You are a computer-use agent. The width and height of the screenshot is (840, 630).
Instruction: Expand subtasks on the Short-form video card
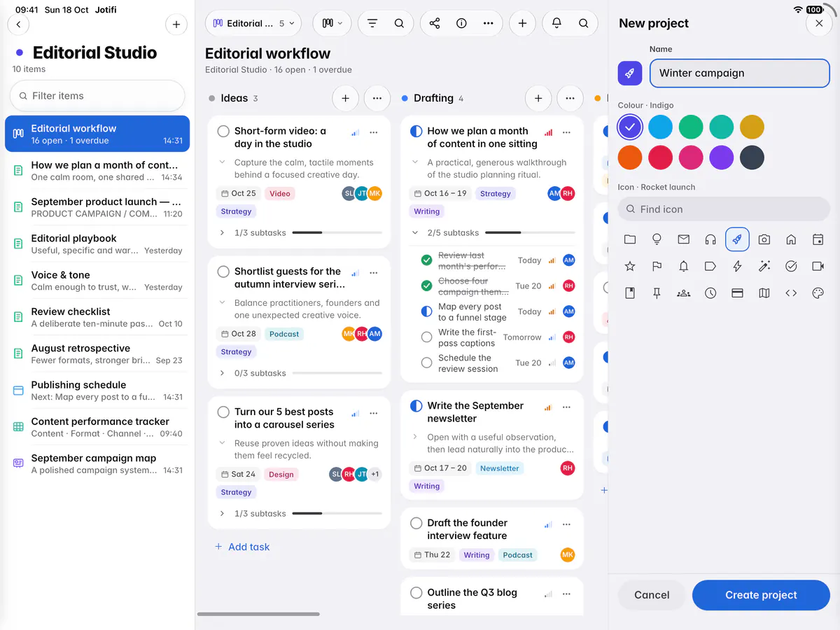222,232
